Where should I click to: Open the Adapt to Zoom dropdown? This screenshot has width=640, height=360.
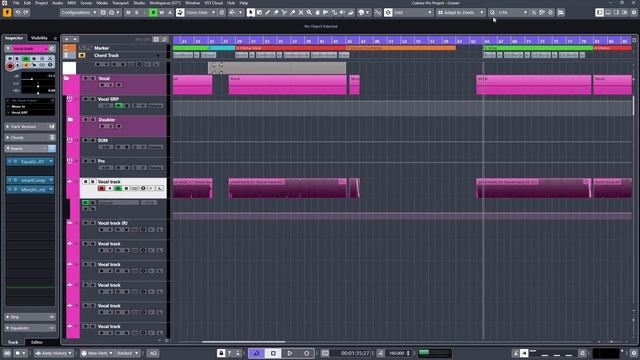461,13
